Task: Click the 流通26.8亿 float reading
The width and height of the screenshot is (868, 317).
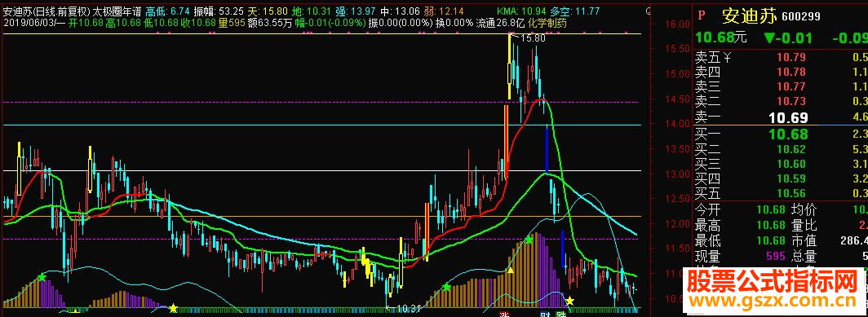Action: (x=501, y=23)
